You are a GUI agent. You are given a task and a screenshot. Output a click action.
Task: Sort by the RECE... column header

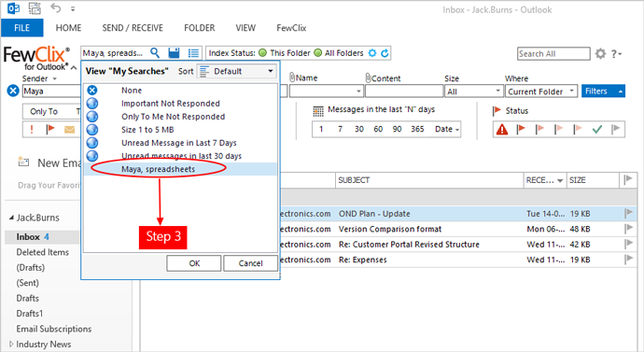(544, 180)
